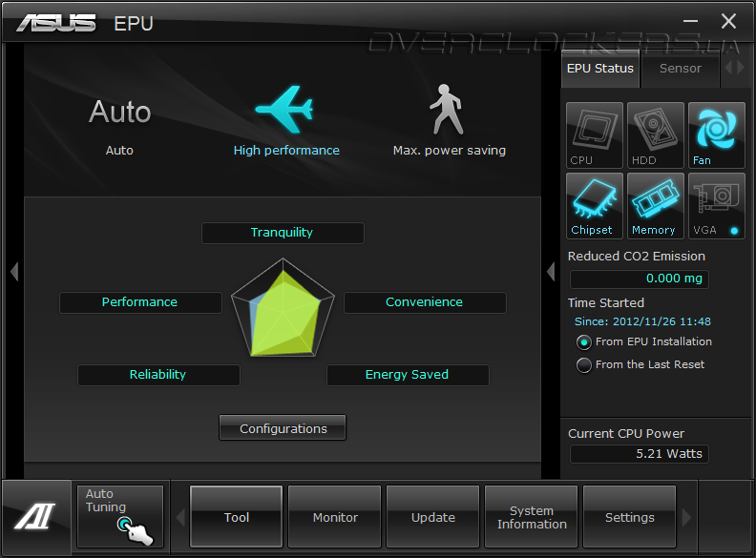This screenshot has width=756, height=558.
Task: Click the Auto Tuning button
Action: pyautogui.click(x=120, y=517)
